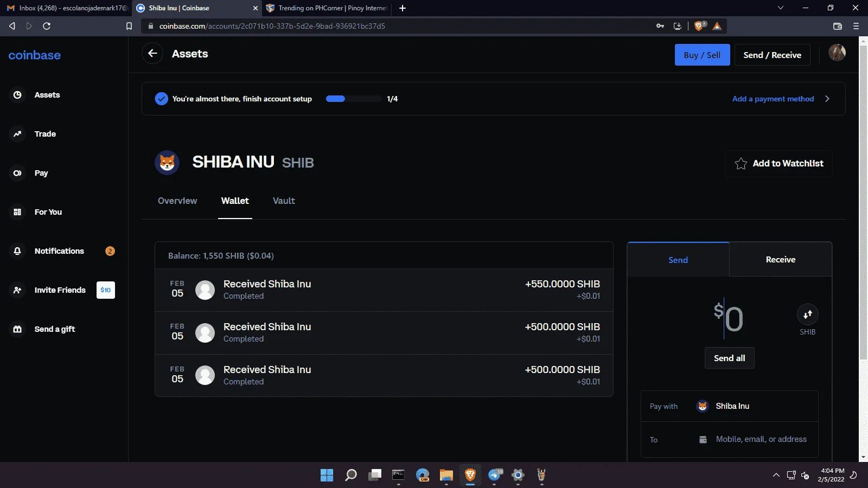Viewport: 868px width, 488px height.
Task: Click the $0 amount input field
Action: pyautogui.click(x=729, y=318)
